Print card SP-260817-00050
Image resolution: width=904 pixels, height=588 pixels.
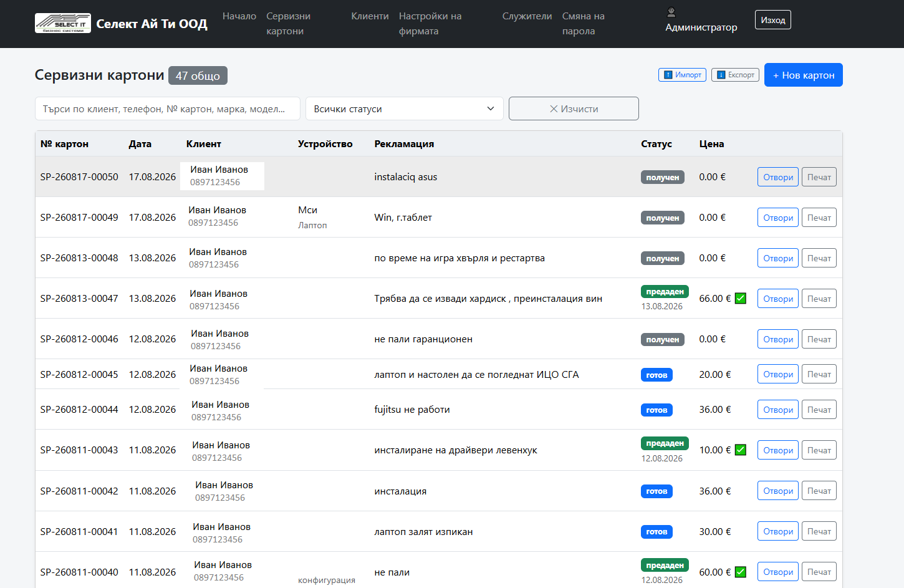coord(819,177)
